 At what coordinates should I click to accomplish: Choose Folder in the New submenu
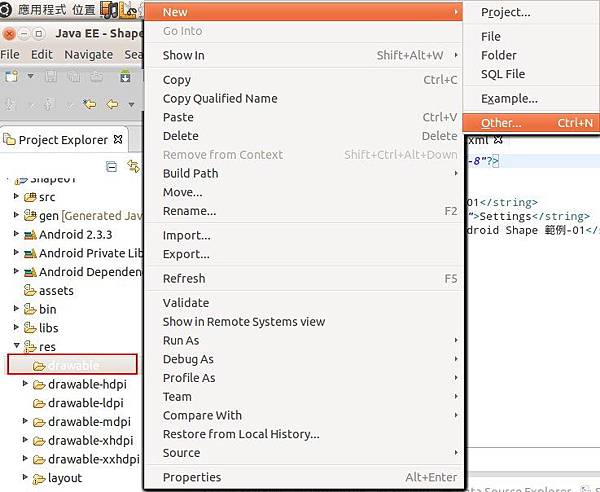tap(531, 55)
